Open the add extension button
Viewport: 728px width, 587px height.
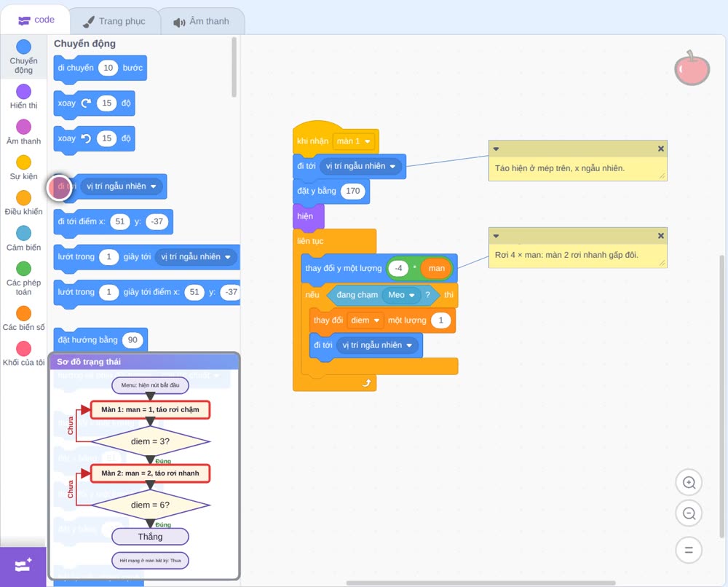[23, 566]
